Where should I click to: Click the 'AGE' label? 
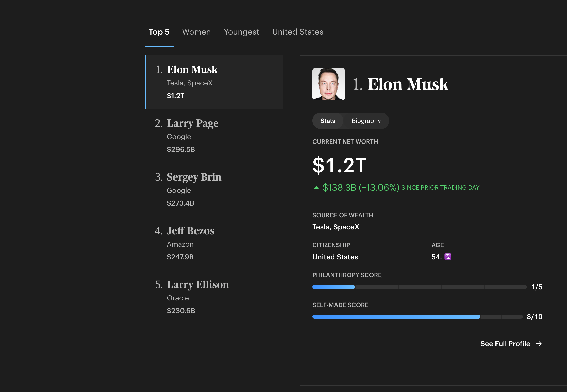(438, 245)
